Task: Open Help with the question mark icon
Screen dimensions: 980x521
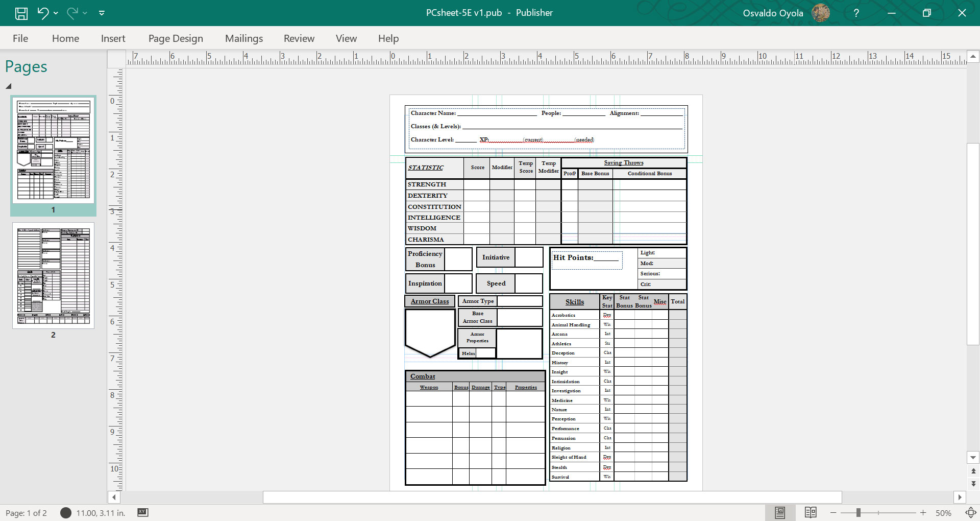Action: point(856,13)
